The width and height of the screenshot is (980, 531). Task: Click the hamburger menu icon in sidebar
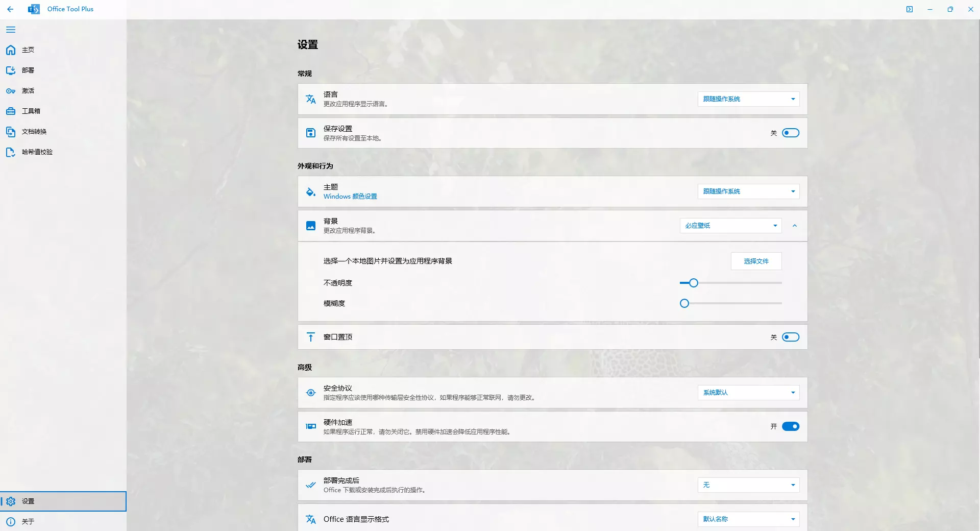(11, 30)
